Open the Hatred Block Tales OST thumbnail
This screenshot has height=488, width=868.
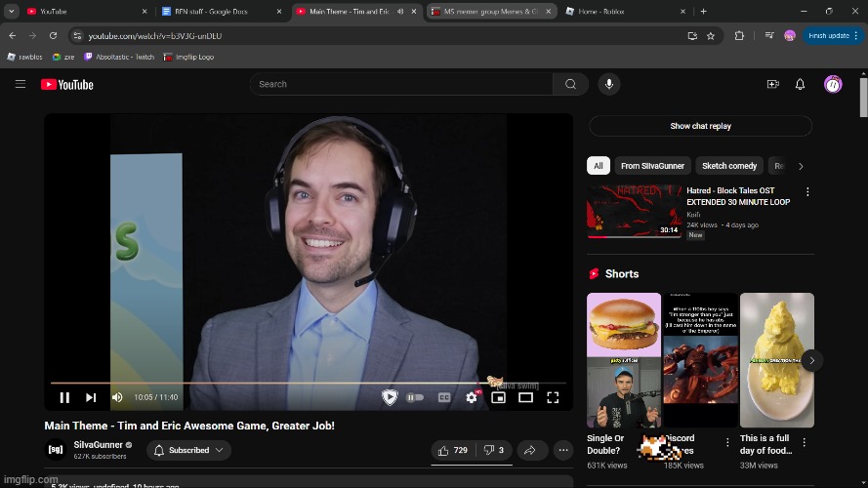(635, 211)
